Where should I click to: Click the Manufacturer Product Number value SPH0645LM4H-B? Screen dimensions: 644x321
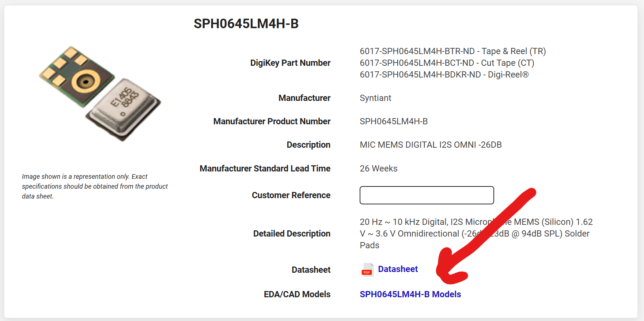(394, 121)
